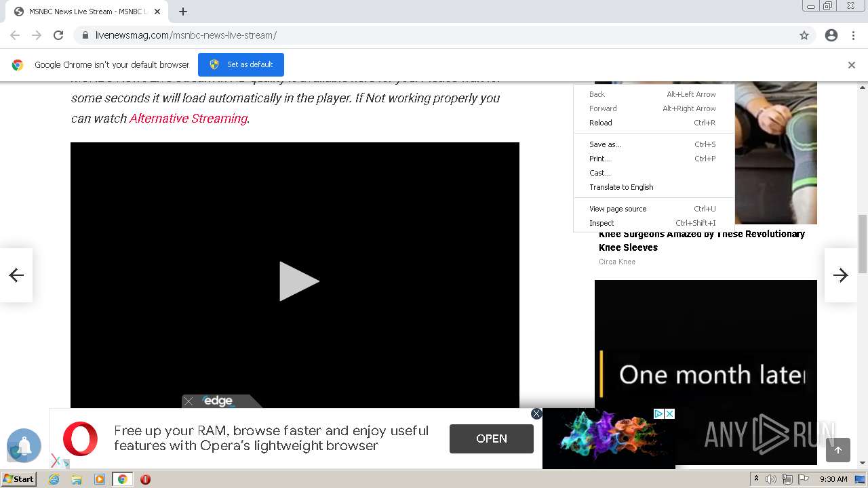Open the Chrome profile avatar
The width and height of the screenshot is (868, 488).
pos(831,35)
